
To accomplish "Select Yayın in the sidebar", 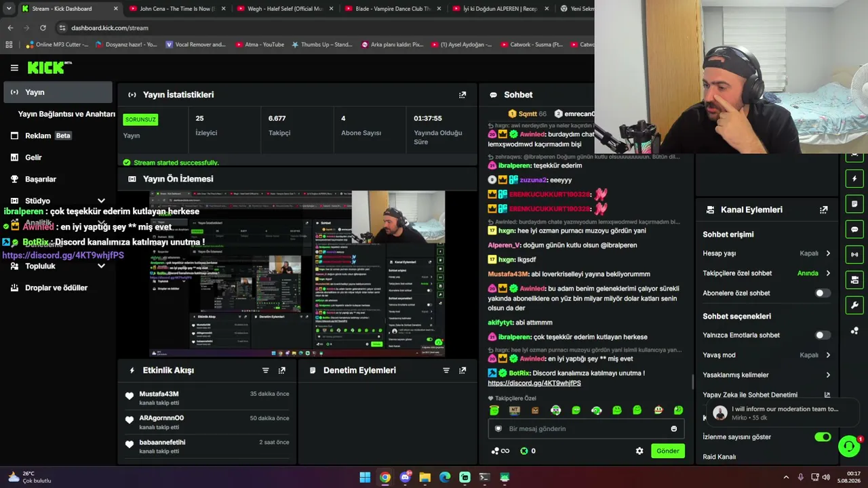I will coord(58,92).
